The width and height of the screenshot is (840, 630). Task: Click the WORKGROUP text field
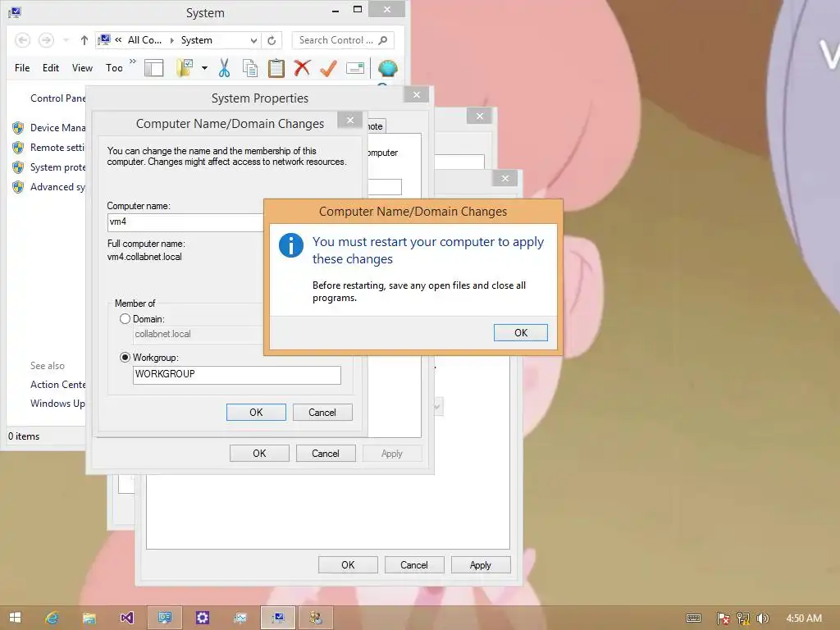point(236,374)
